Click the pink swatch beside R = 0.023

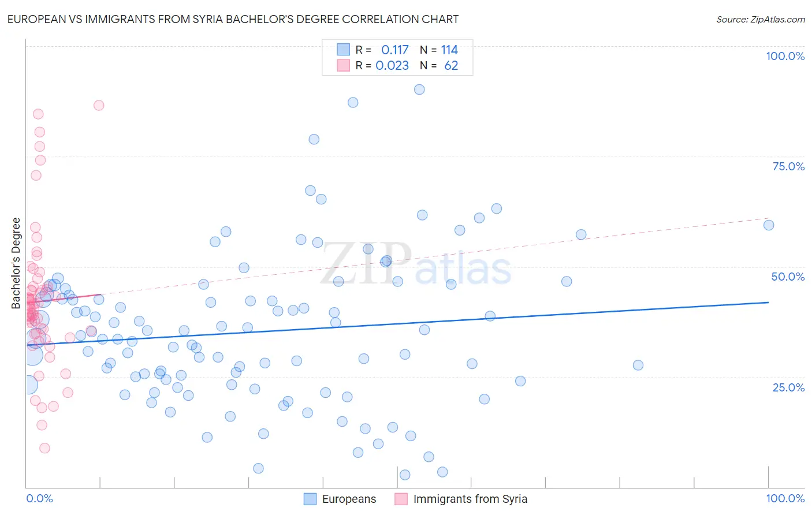pyautogui.click(x=344, y=65)
